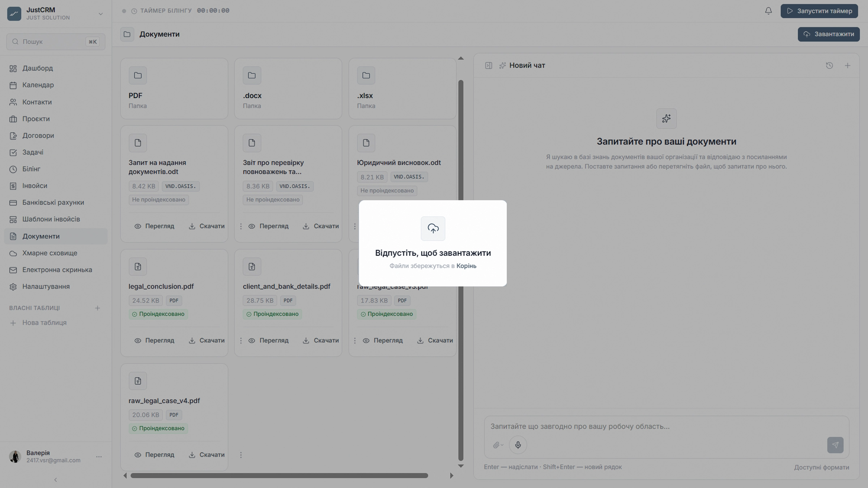Open Шаблони інвойсів
The height and width of the screenshot is (488, 868).
coord(56,219)
